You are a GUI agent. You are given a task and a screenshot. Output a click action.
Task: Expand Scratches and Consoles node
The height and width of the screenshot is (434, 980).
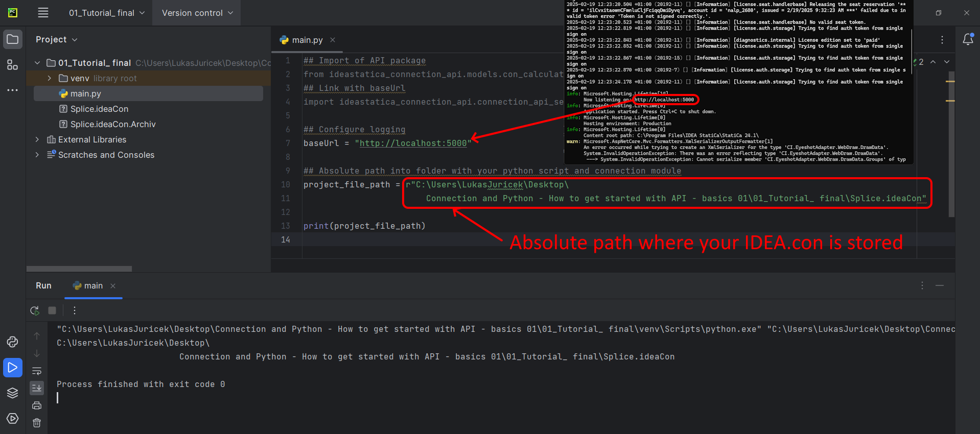(x=37, y=155)
